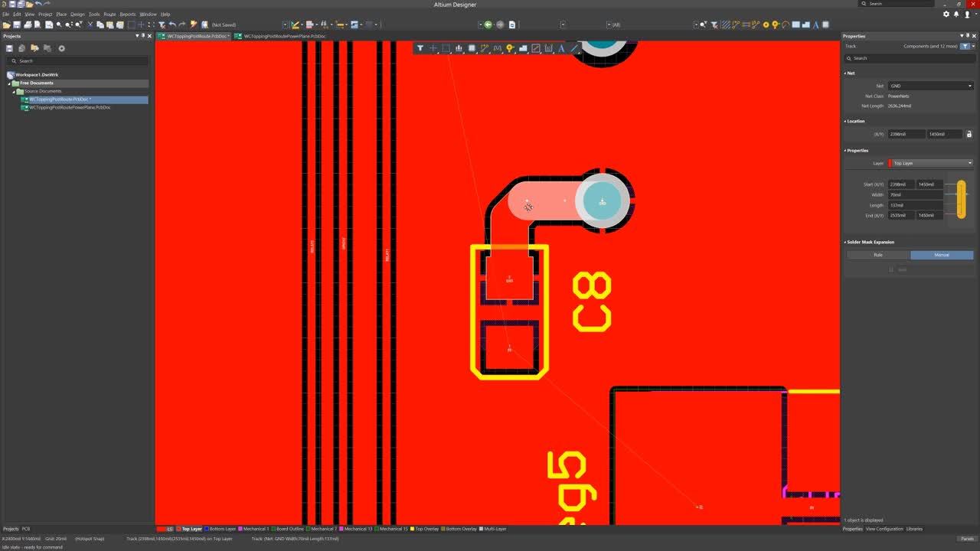Switch to WCToppingPostRoutePowerPlane.PcbDoc tab

(283, 36)
